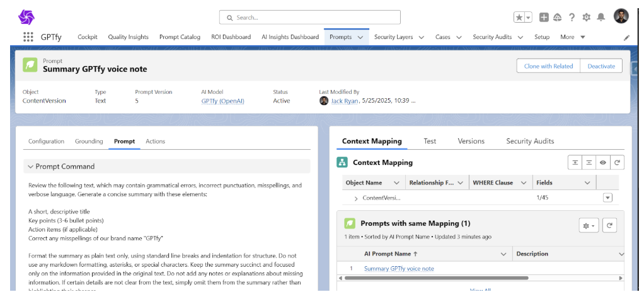This screenshot has width=644, height=292.
Task: Click the Context Mapping hierarchy icon
Action: pyautogui.click(x=342, y=162)
